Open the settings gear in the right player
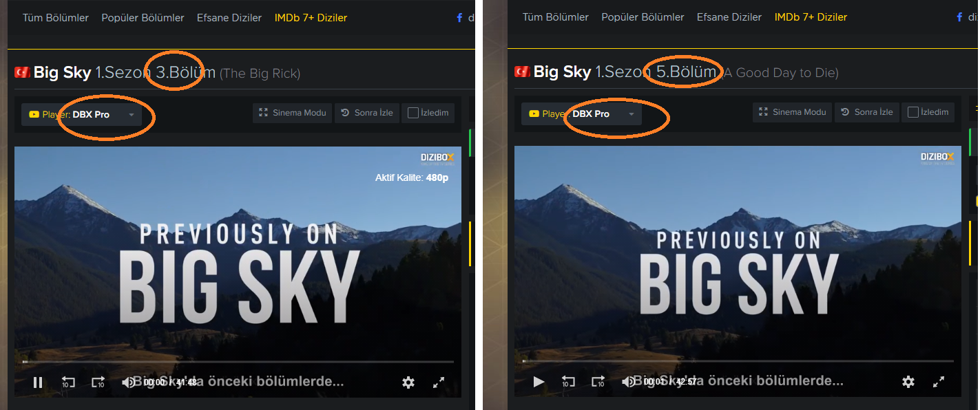This screenshot has height=410, width=980. tap(908, 382)
